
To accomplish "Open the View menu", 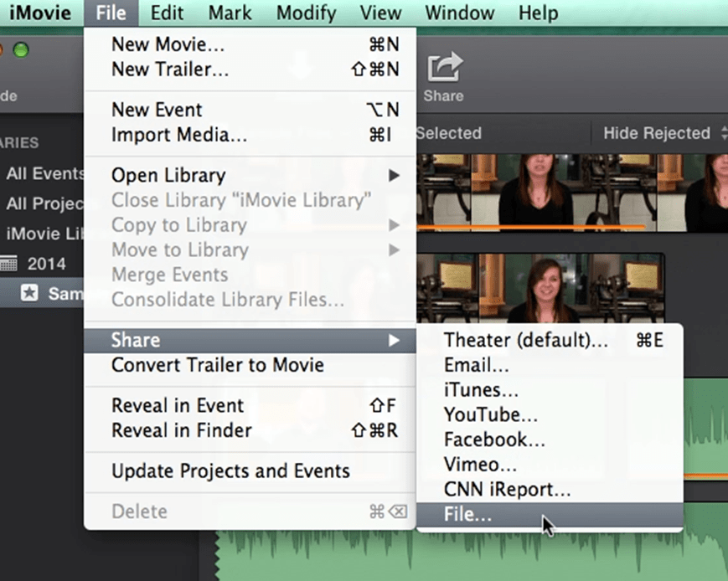I will tap(380, 13).
